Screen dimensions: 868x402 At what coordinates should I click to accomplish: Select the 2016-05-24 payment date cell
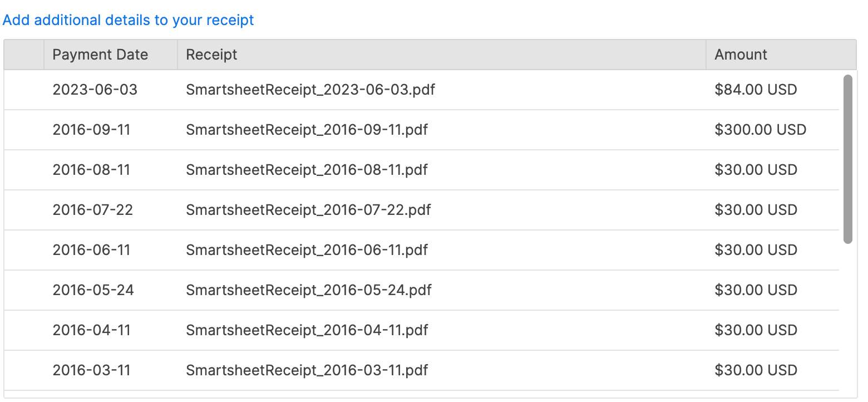coord(111,290)
